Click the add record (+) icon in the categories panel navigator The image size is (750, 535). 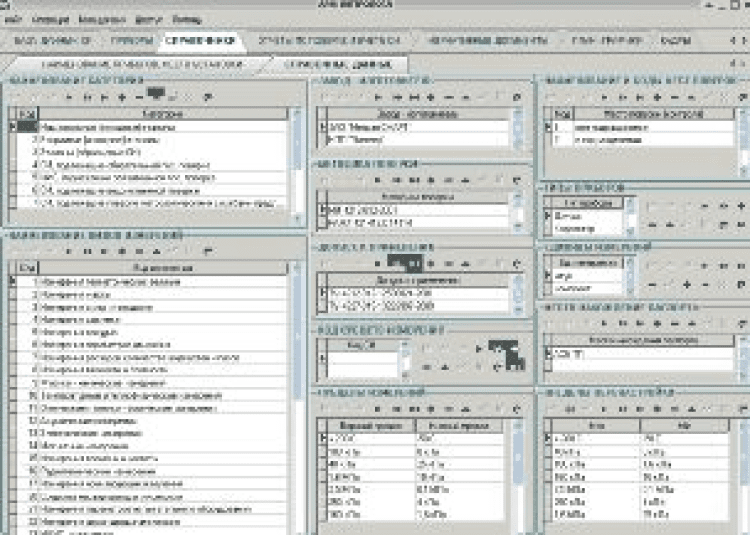121,97
